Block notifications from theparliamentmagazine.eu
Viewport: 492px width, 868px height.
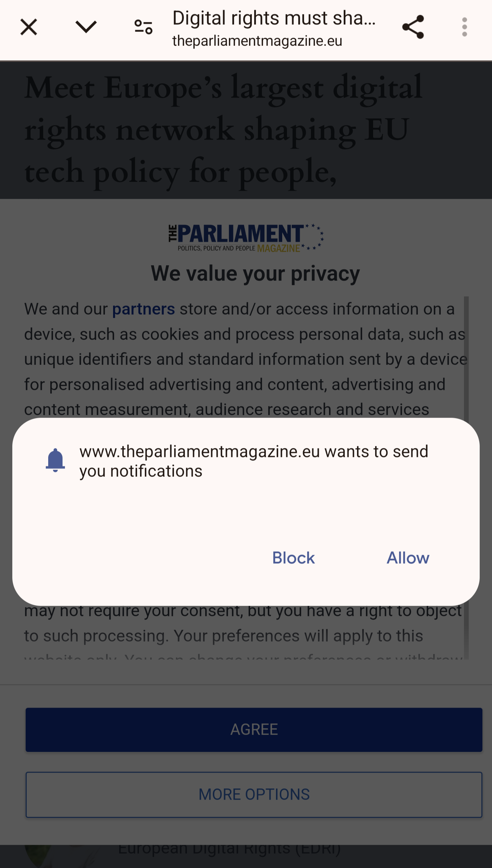pos(293,558)
